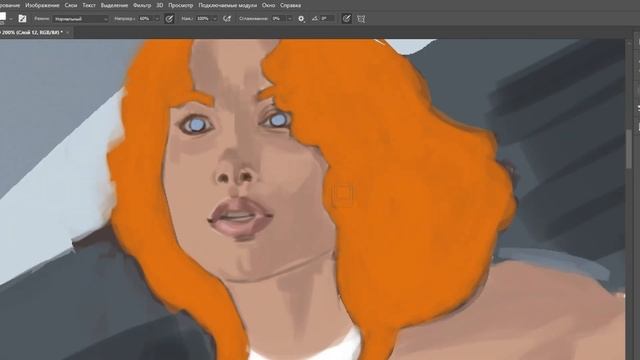Click the smoothing value field 0%
The height and width of the screenshot is (360, 640).
[278, 19]
